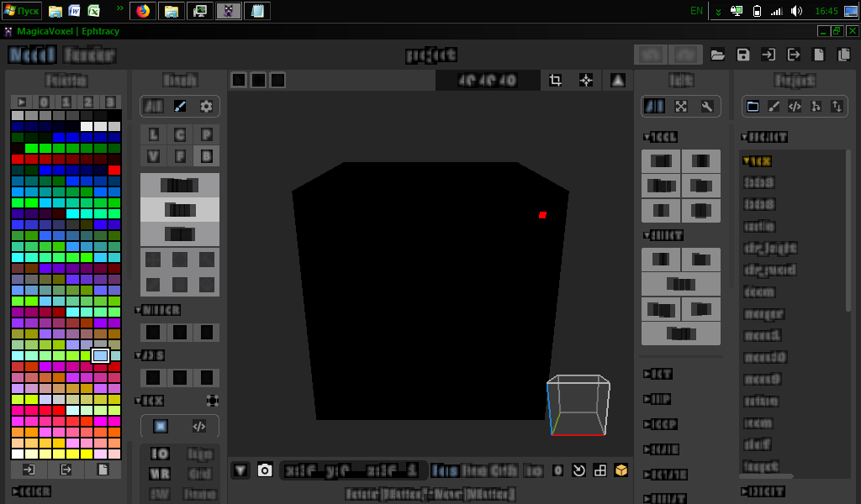Open the view options dropdown at viewport bottom left
The height and width of the screenshot is (504, 861).
[x=240, y=470]
